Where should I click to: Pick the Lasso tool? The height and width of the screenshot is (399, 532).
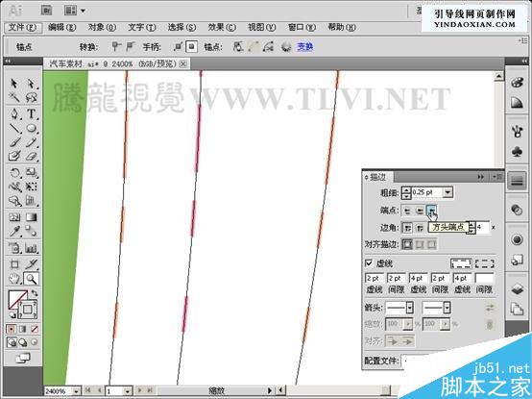coord(32,97)
